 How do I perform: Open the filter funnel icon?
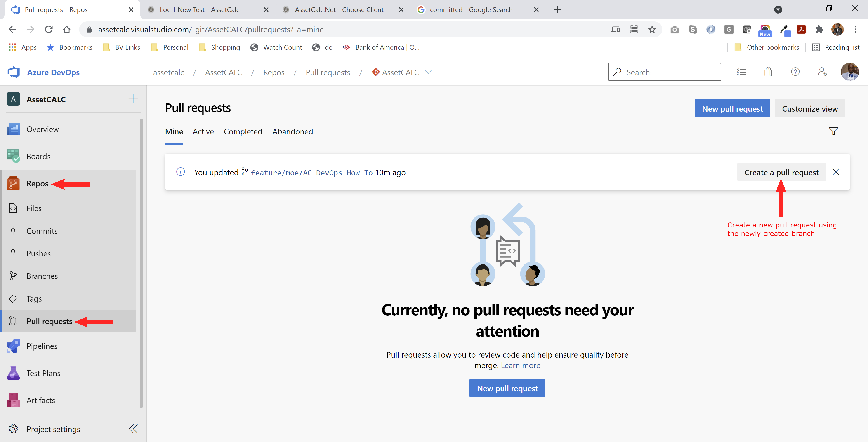833,131
